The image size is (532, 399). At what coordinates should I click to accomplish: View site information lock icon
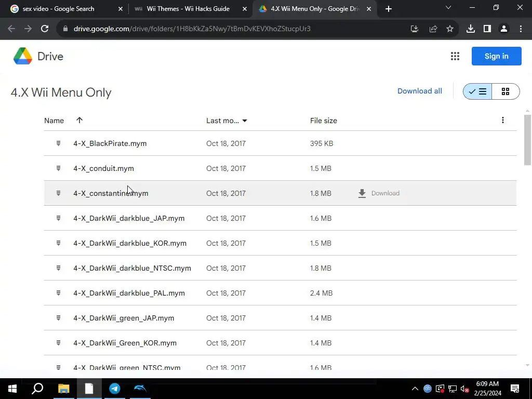click(x=65, y=29)
